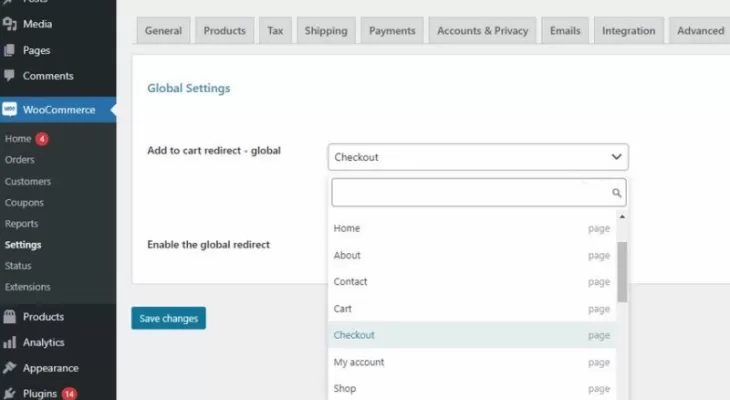The height and width of the screenshot is (400, 730).
Task: Select the highlighted Checkout page option
Action: [x=472, y=335]
